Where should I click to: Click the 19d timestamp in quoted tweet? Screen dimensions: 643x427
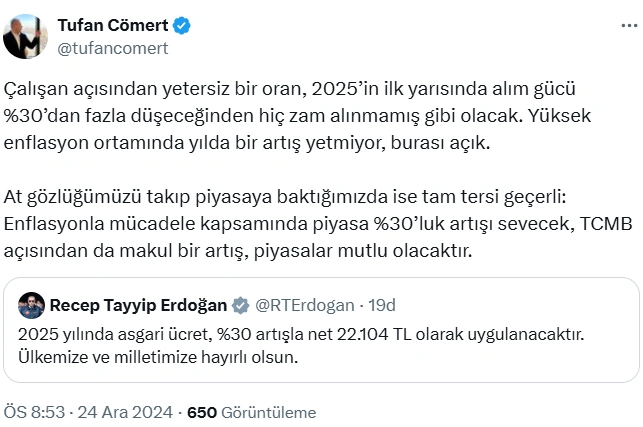point(381,304)
